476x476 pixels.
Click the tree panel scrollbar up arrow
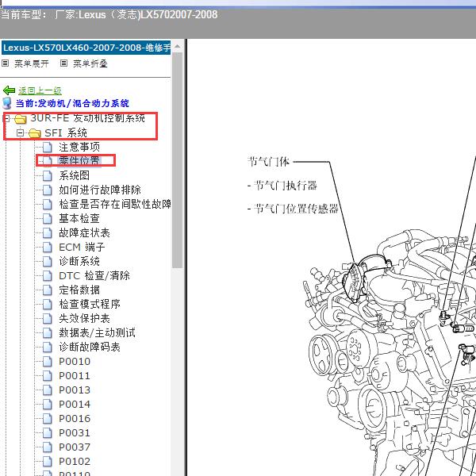pos(177,47)
